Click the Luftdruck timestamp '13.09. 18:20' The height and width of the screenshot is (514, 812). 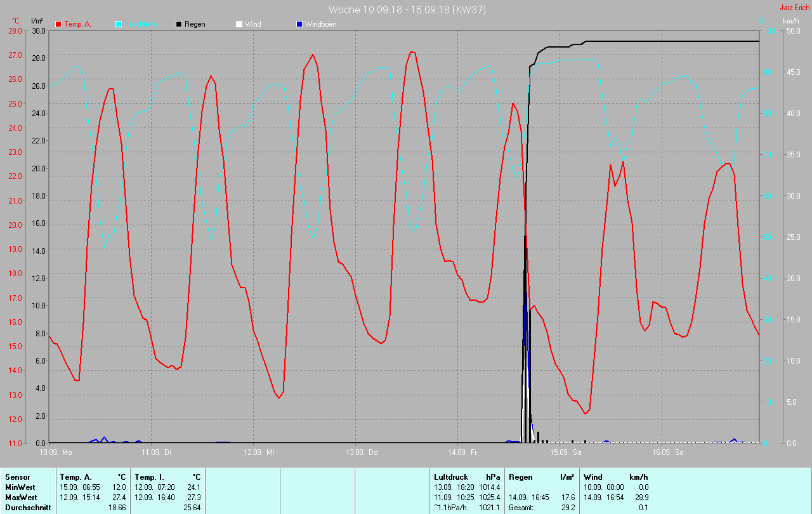tap(454, 487)
